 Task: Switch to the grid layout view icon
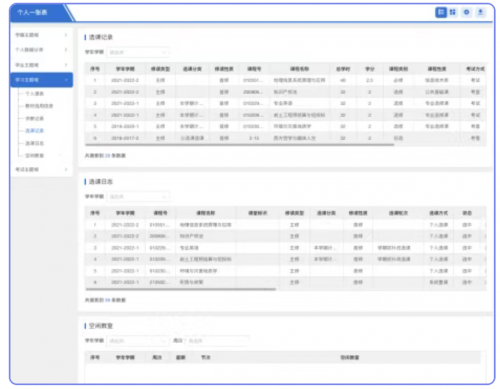point(453,12)
